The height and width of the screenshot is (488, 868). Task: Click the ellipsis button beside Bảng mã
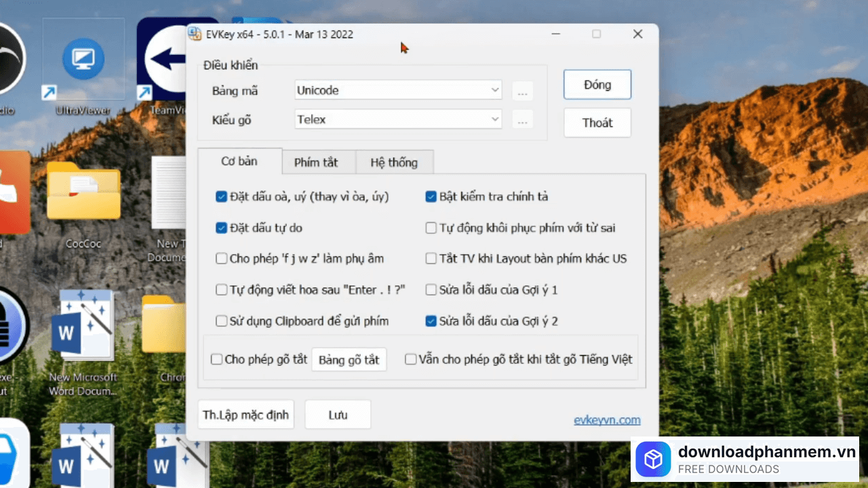tap(522, 91)
